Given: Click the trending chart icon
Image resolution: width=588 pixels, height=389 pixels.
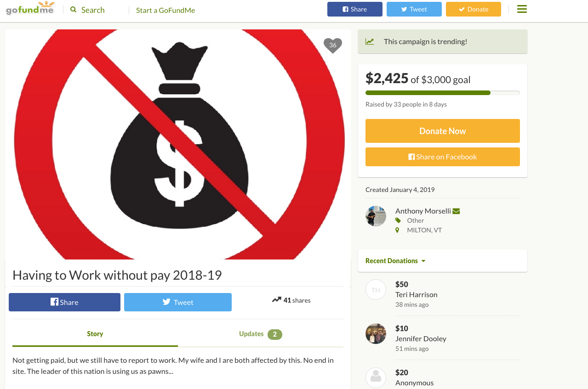Looking at the screenshot, I should 370,41.
